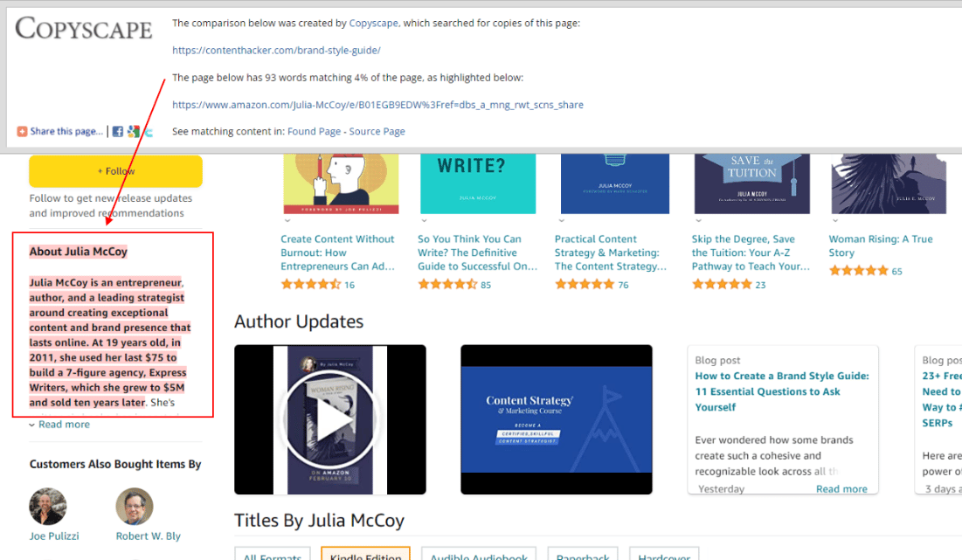Share the page on Facebook
962x560 pixels.
(118, 131)
